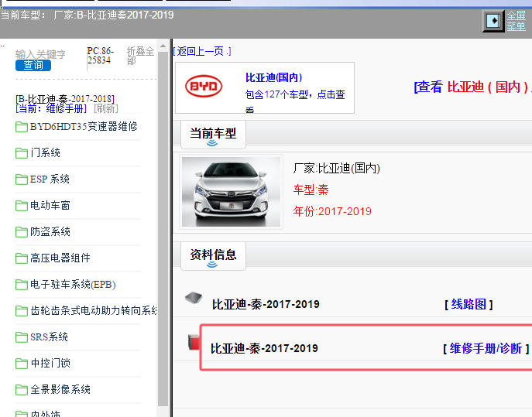The image size is (532, 417).
Task: Open the 齿轮齿条式电动助力转向系统 entry
Action: pos(93,310)
